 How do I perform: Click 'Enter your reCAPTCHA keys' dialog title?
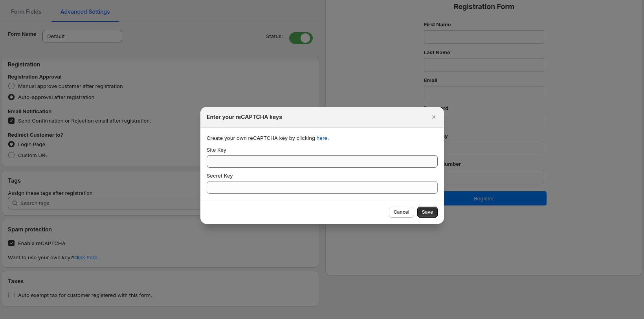[244, 117]
